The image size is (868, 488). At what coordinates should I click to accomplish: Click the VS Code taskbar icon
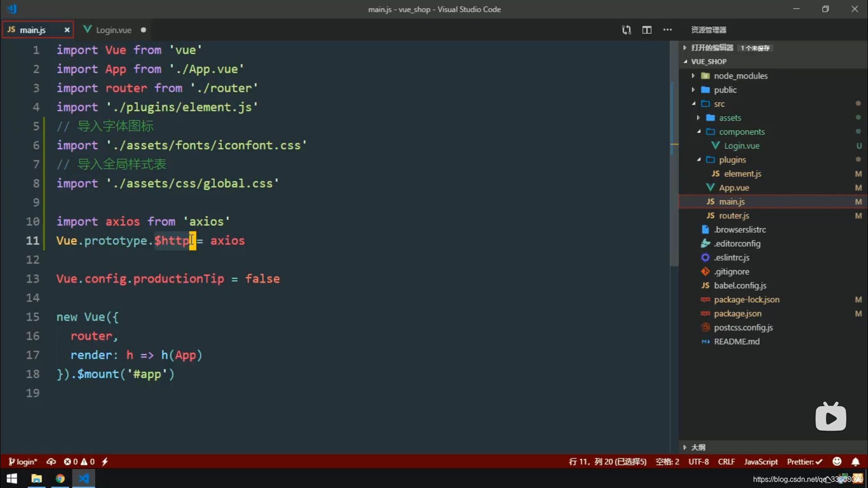coord(84,478)
